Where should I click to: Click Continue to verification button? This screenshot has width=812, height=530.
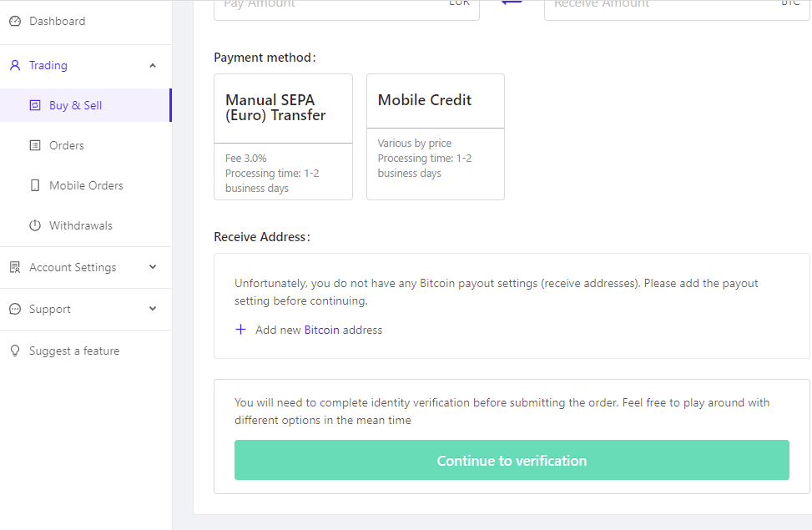pos(512,460)
